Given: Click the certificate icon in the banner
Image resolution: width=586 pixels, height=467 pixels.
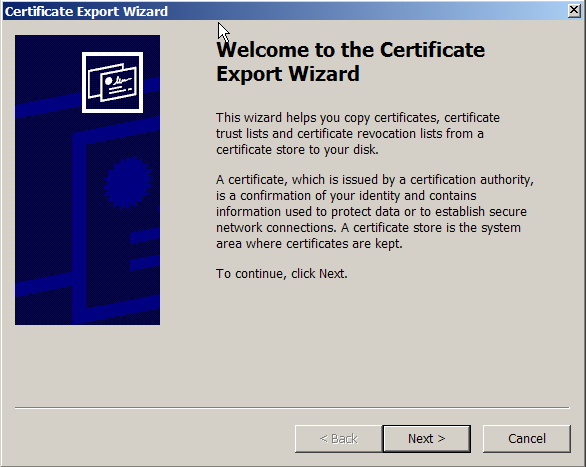Looking at the screenshot, I should click(x=112, y=83).
